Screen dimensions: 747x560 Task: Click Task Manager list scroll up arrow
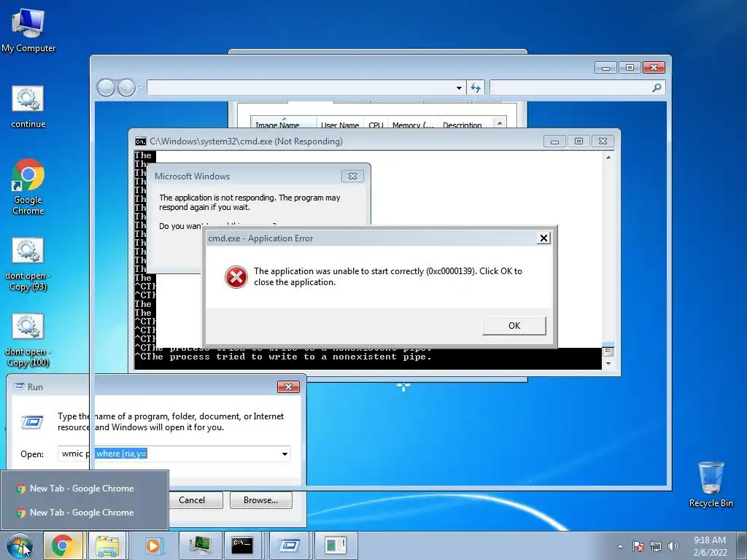[x=500, y=122]
